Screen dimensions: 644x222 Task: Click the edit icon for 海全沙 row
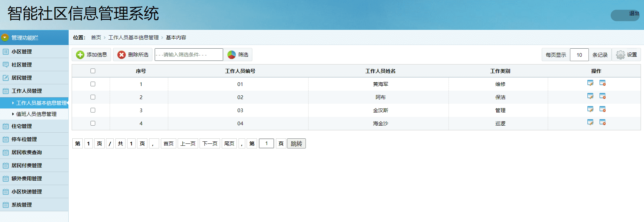(590, 122)
